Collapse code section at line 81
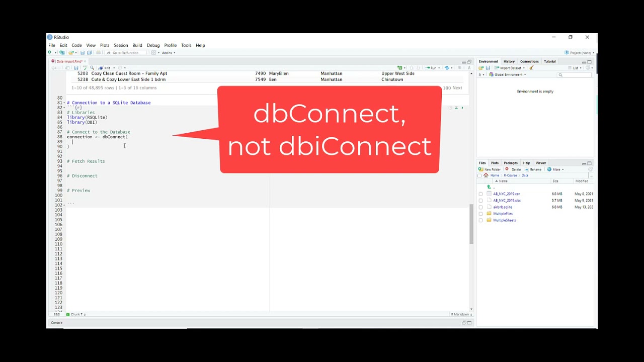This screenshot has height=362, width=644. click(x=64, y=103)
